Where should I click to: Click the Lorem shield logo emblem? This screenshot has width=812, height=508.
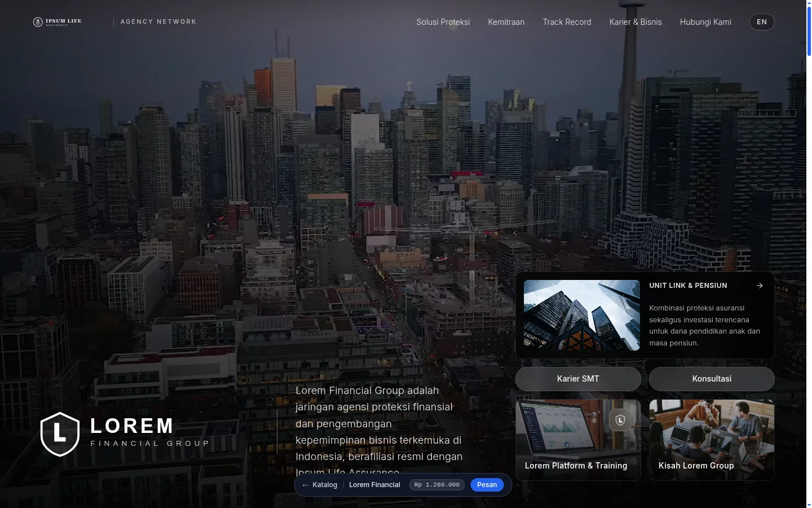coord(60,434)
